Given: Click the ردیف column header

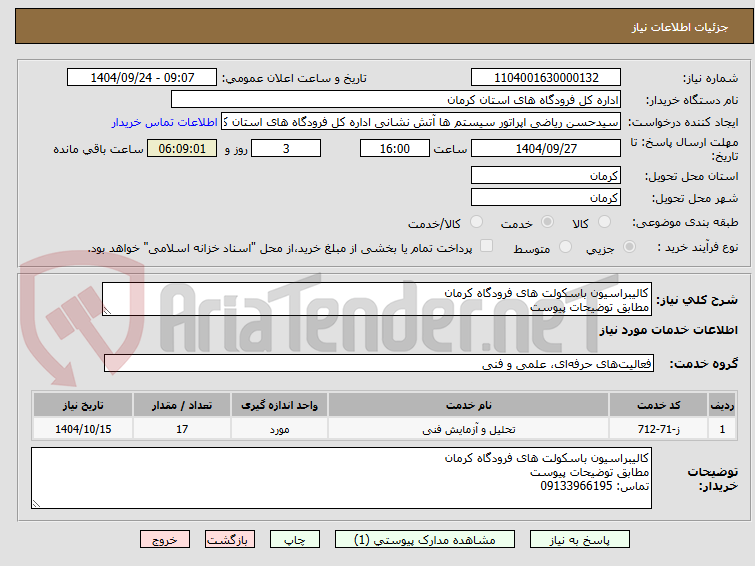Looking at the screenshot, I should coord(722,405).
